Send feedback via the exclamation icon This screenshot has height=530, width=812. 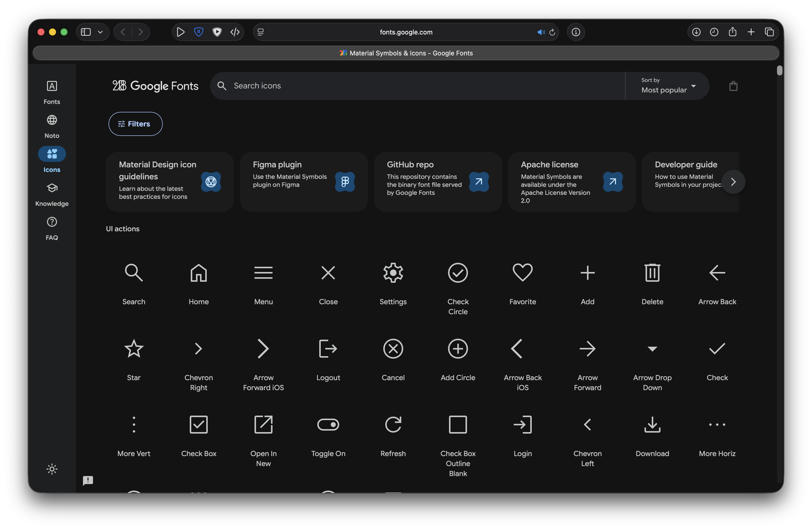pos(88,480)
